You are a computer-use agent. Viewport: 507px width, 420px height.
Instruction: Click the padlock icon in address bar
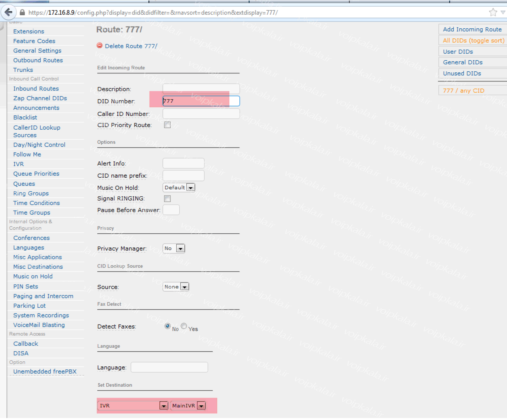[x=22, y=12]
